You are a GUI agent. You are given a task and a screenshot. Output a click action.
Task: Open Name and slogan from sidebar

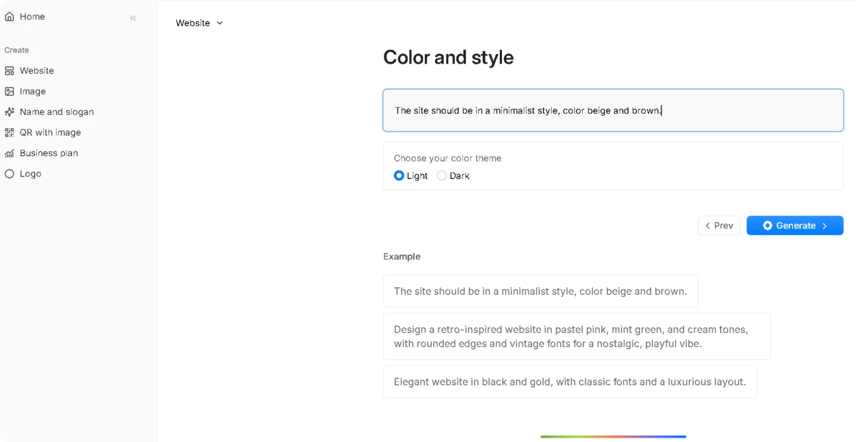[x=56, y=112]
